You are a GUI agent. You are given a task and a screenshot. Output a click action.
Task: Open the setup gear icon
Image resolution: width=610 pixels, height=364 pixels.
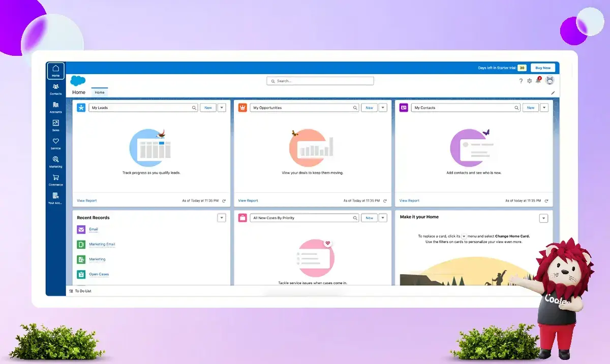click(x=529, y=81)
